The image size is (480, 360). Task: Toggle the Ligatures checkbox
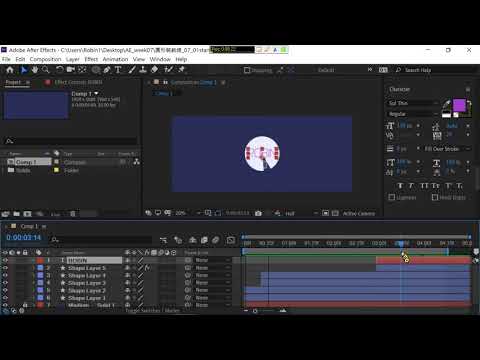[x=392, y=197]
